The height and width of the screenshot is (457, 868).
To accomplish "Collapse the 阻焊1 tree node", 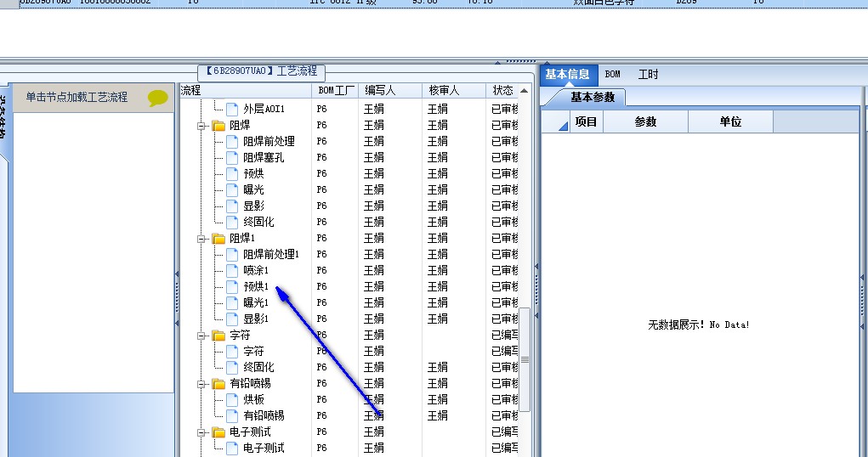I will (201, 239).
